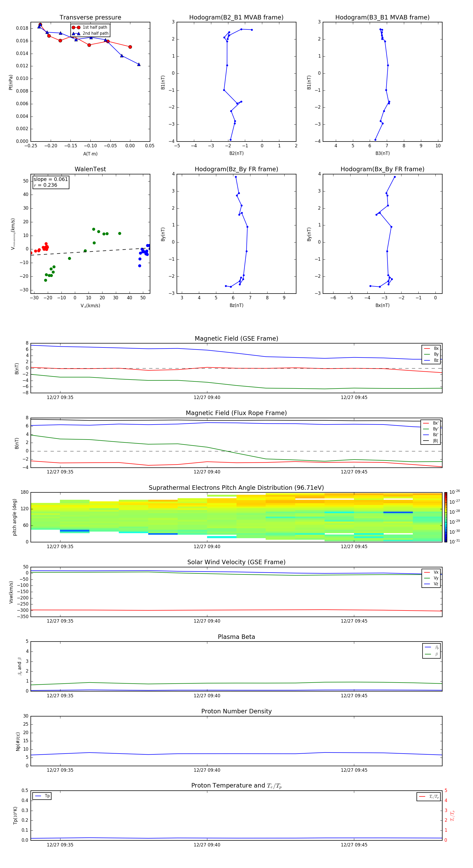The height and width of the screenshot is (868, 473).
Task: Click '12/27 09:40' tick under GSE magnetic field plot
Action: (207, 398)
